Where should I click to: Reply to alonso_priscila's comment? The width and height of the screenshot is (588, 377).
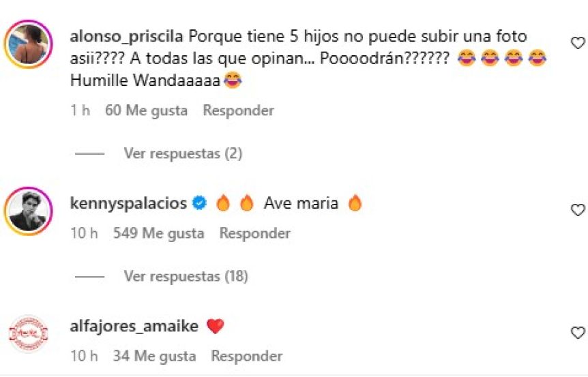239,110
